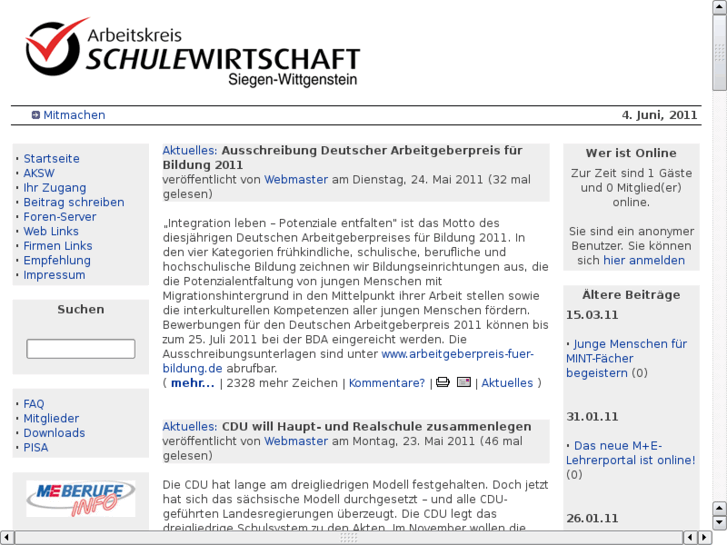Open the Empfehlung link
Viewport: 727px width, 545px height.
(x=57, y=260)
